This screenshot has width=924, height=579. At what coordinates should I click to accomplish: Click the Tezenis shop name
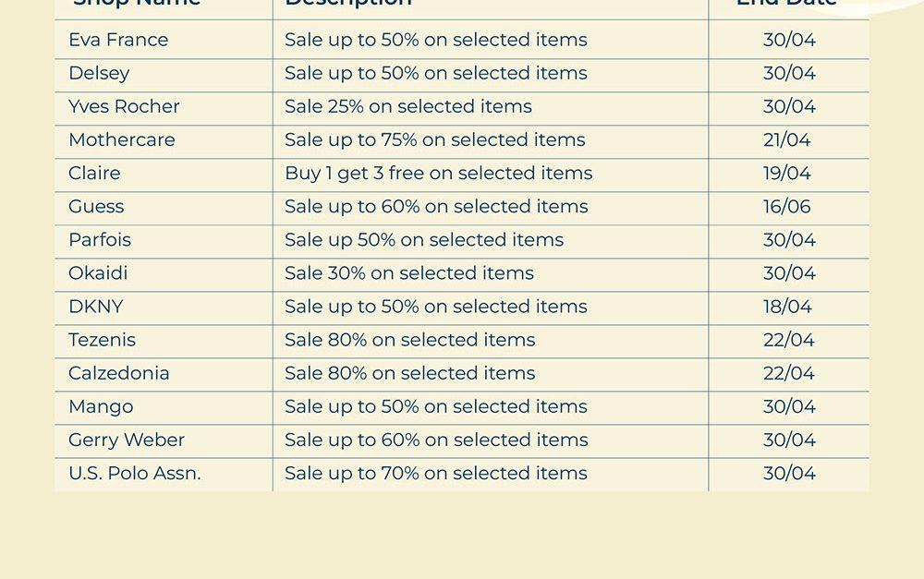click(102, 339)
